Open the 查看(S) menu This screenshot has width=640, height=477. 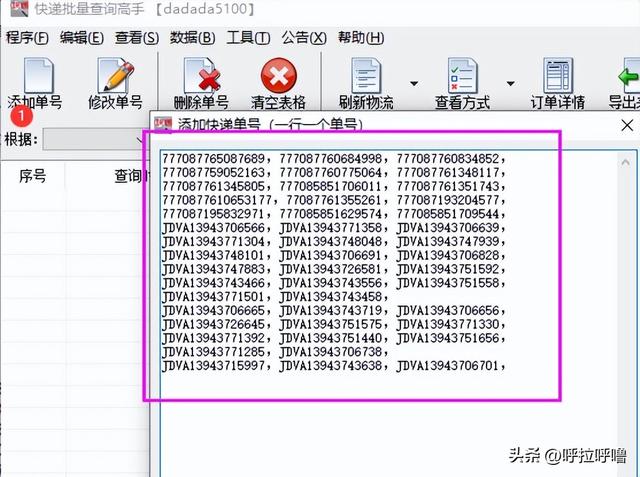tap(137, 38)
